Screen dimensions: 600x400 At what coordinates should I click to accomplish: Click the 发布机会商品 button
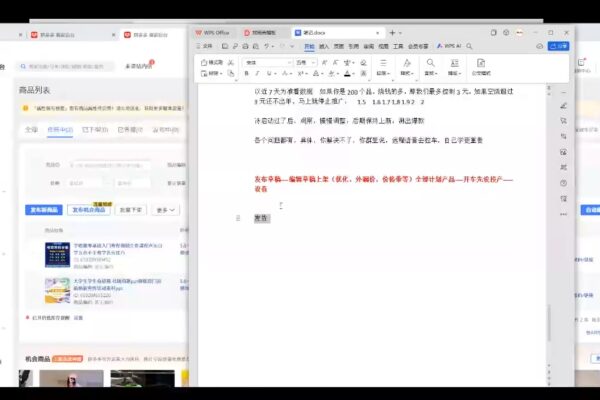point(89,210)
